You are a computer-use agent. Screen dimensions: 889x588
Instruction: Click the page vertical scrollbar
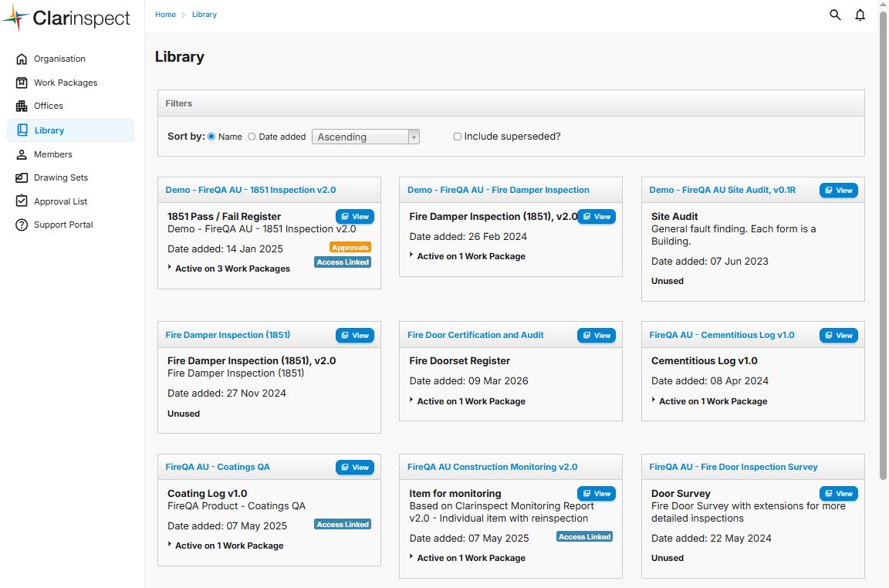pyautogui.click(x=884, y=231)
